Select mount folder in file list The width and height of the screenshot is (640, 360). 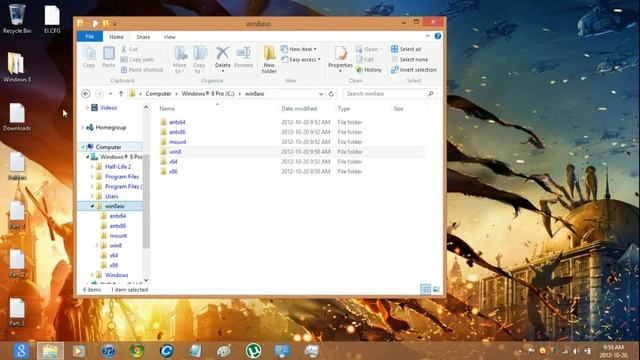[x=178, y=142]
